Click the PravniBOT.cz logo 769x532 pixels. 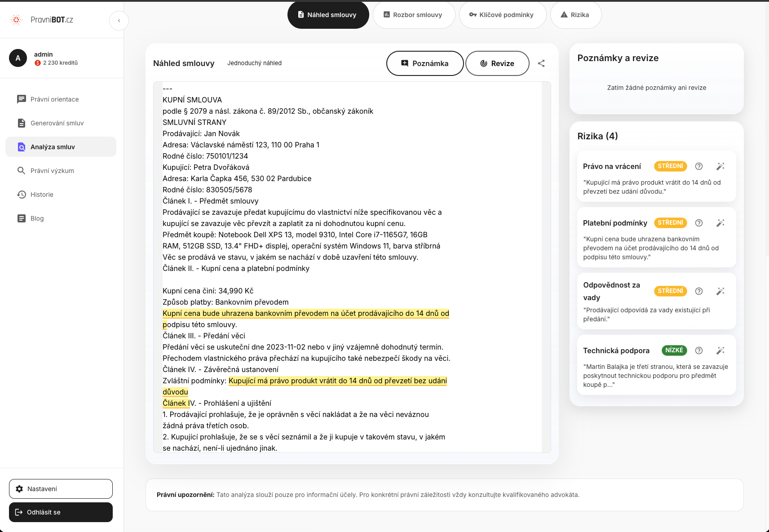pyautogui.click(x=41, y=20)
